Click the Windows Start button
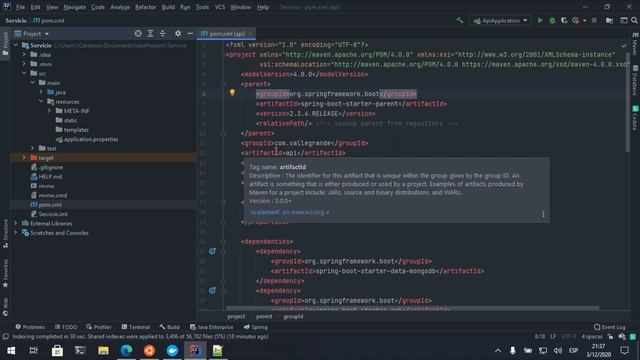 [x=11, y=350]
